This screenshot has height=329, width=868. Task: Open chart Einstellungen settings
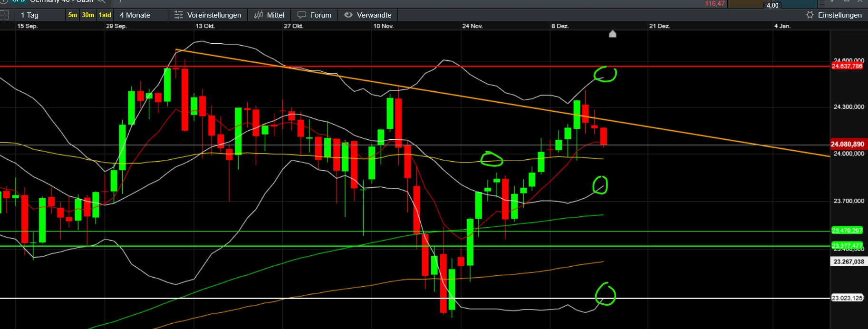pyautogui.click(x=834, y=15)
